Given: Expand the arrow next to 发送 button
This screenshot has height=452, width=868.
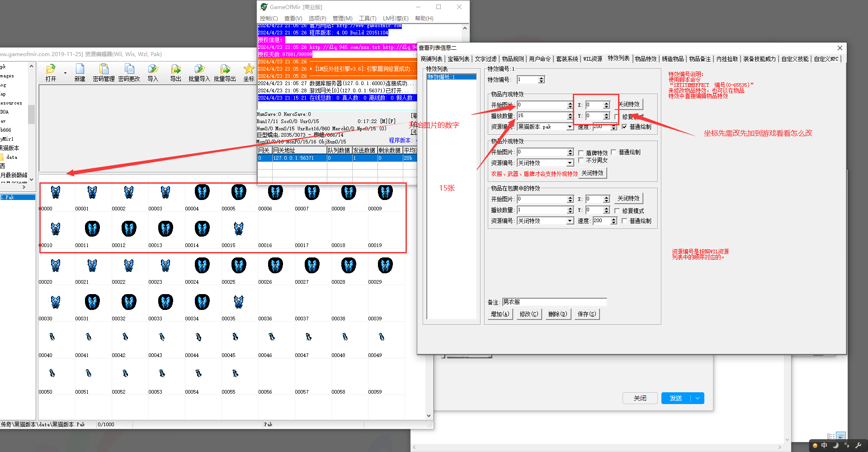Looking at the screenshot, I should tap(698, 398).
